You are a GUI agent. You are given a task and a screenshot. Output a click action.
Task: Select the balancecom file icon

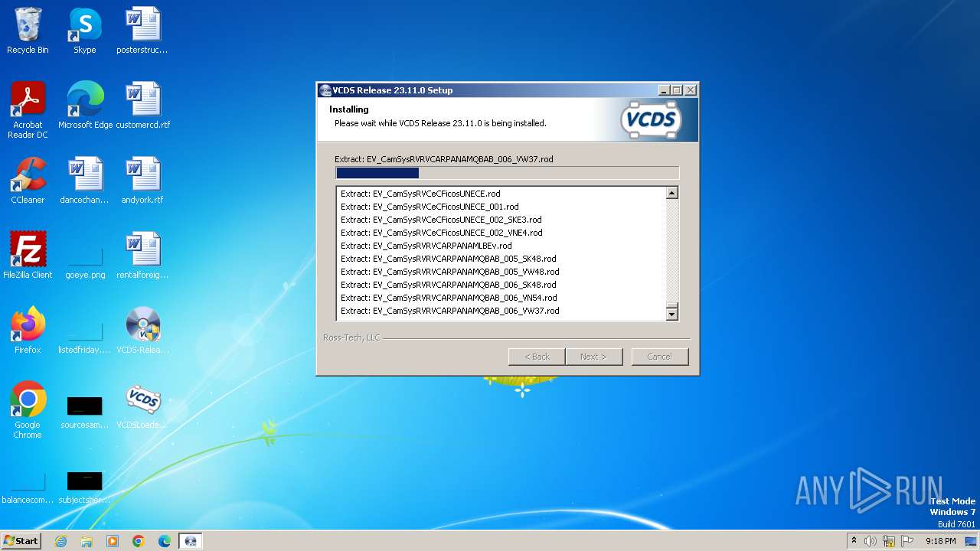click(28, 487)
